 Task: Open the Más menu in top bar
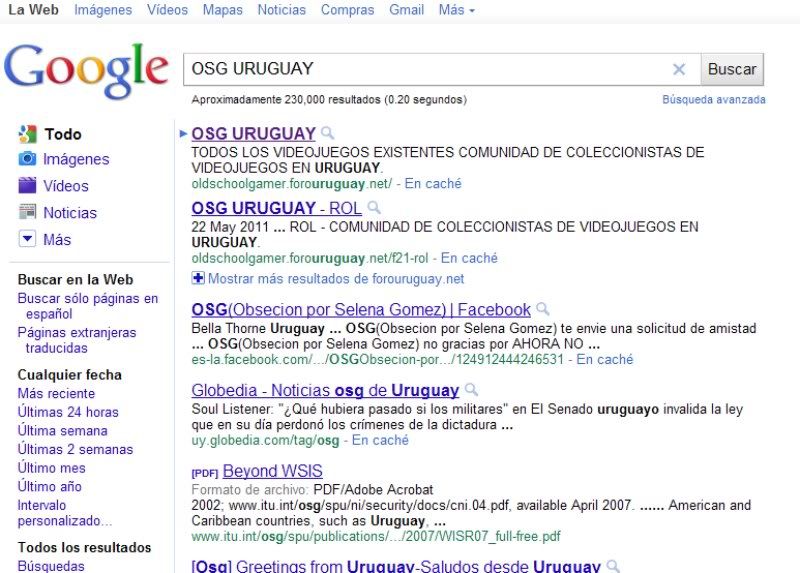457,10
